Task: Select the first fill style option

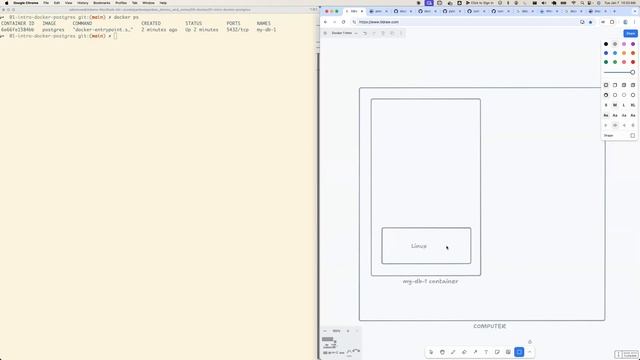Action: (606, 85)
